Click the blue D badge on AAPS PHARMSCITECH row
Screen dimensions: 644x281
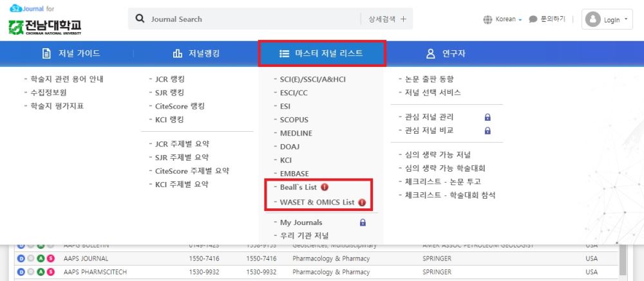tap(21, 272)
